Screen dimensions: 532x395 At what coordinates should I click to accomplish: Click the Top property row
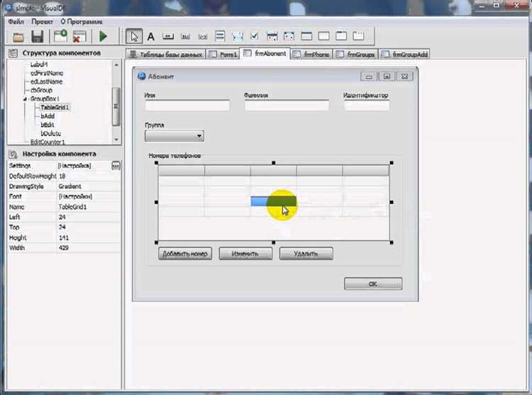(x=64, y=227)
